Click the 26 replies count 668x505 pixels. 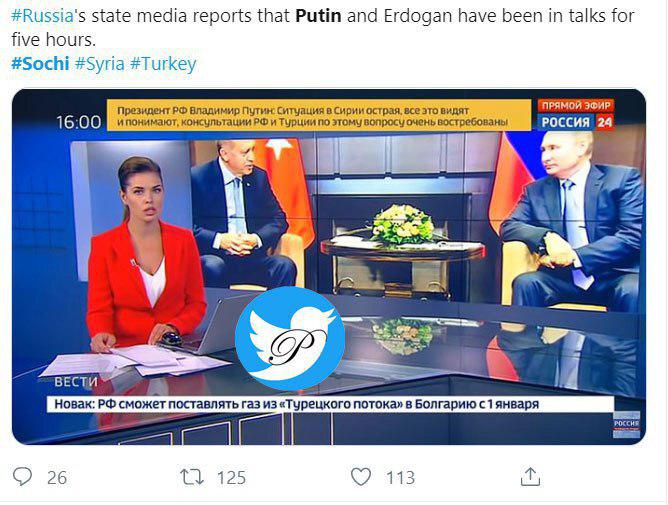click(x=57, y=478)
